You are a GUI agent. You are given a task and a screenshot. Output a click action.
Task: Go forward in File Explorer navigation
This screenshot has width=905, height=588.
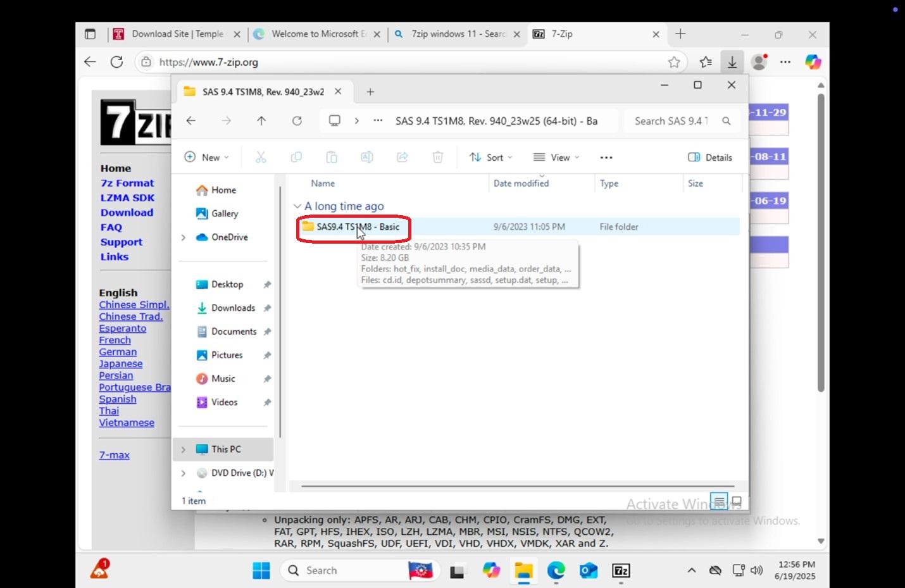pos(227,121)
